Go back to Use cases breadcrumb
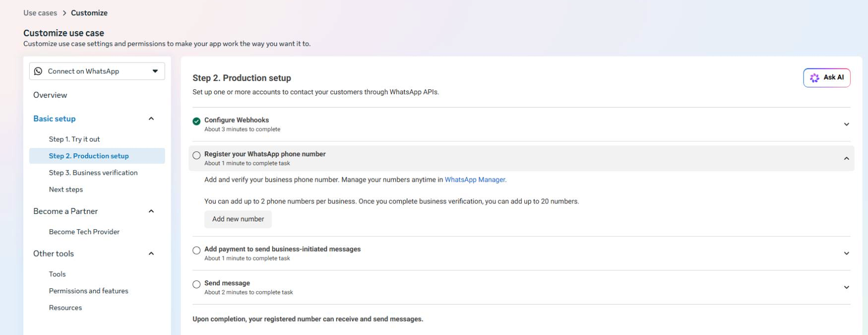This screenshot has width=868, height=335. 40,13
